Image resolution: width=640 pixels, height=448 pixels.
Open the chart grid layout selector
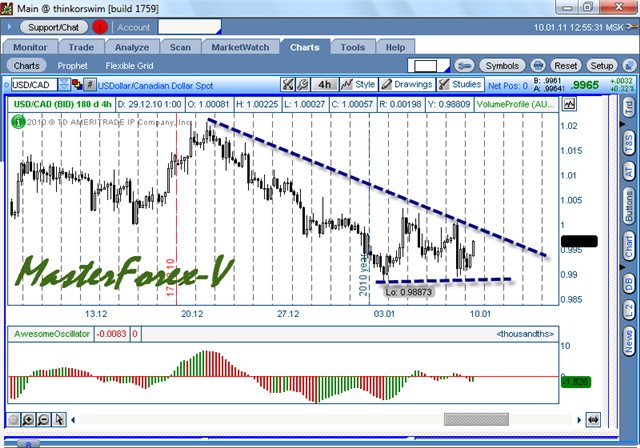click(429, 66)
